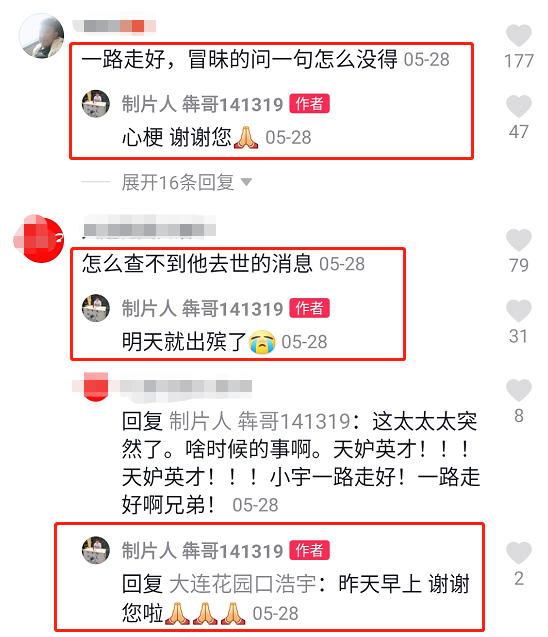Tap the author name above 心梗 谢谢您
Viewport: 548px width, 637px height.
pos(202,104)
